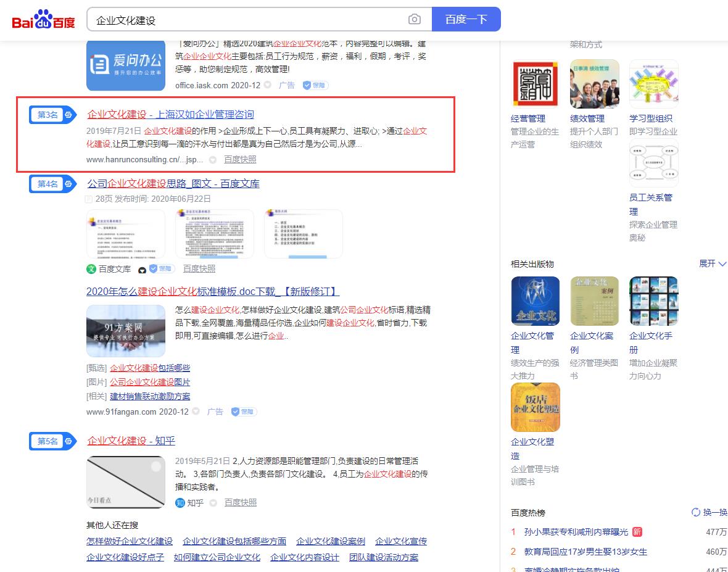Refresh hot list with 换一换

(x=709, y=512)
